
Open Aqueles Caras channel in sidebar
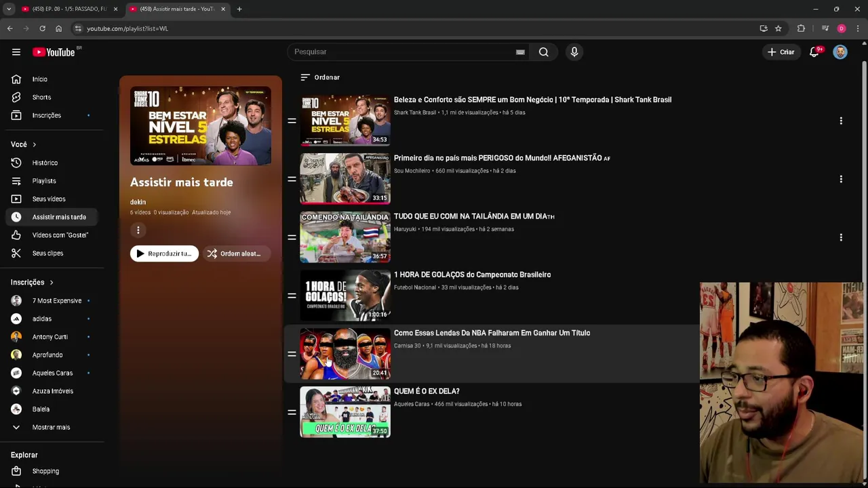[52, 373]
